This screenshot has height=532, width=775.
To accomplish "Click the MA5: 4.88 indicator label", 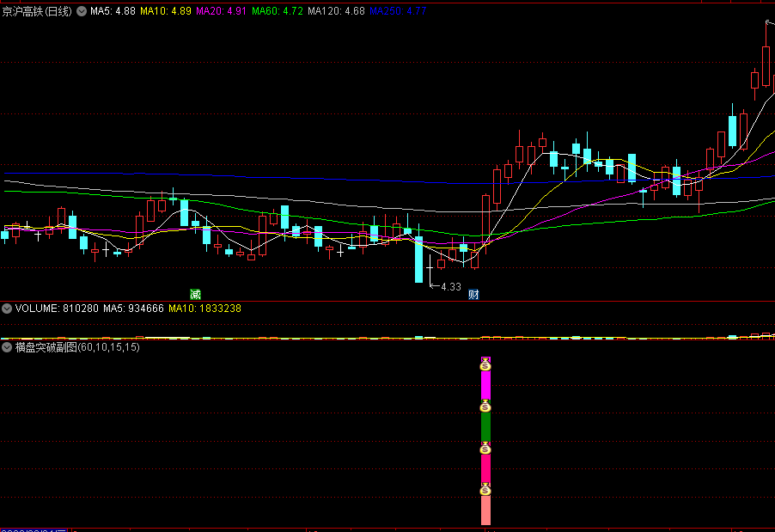I will tap(113, 11).
